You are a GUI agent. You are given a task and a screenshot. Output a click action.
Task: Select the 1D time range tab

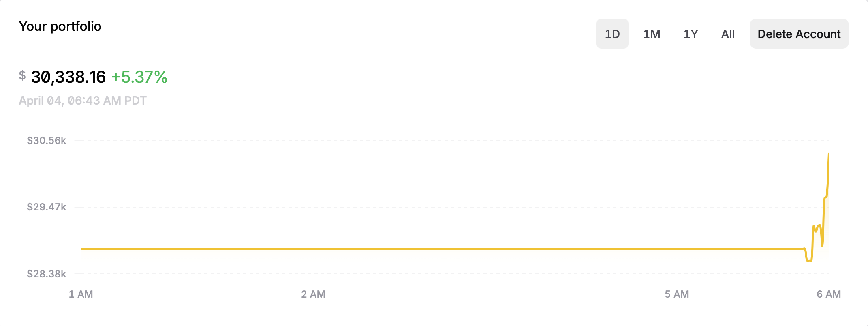tap(612, 34)
